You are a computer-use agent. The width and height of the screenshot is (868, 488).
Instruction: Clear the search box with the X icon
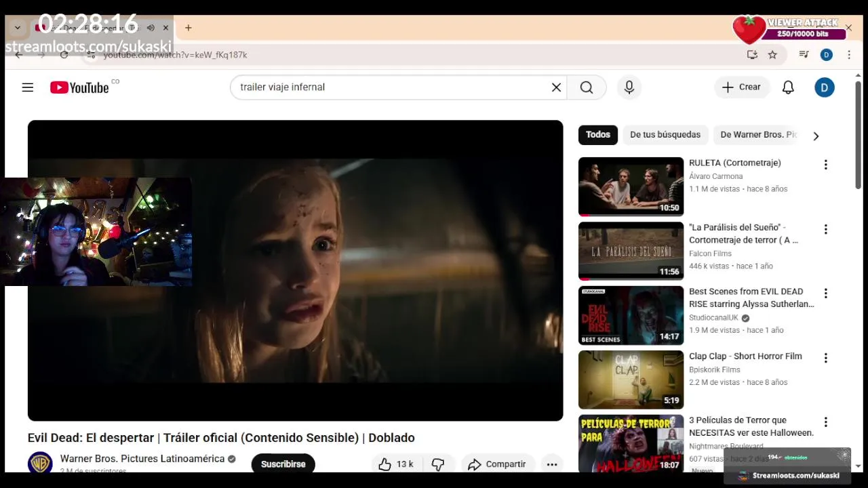pyautogui.click(x=556, y=87)
